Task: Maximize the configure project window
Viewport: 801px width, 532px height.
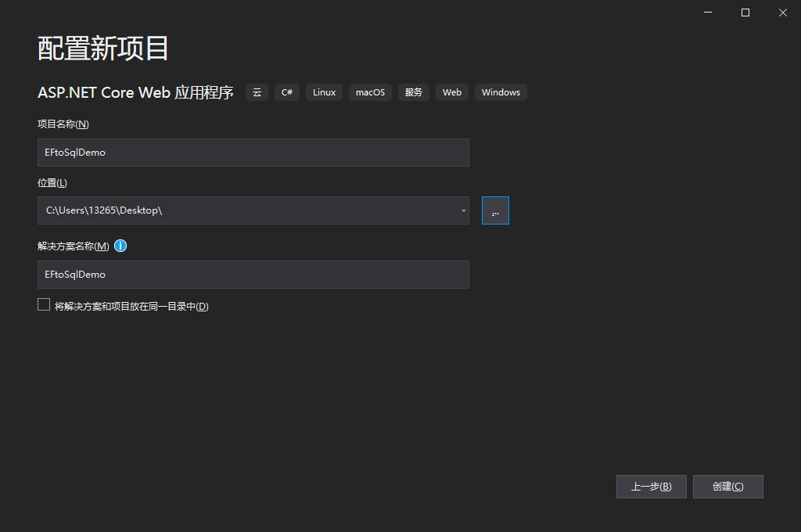Action: (745, 13)
